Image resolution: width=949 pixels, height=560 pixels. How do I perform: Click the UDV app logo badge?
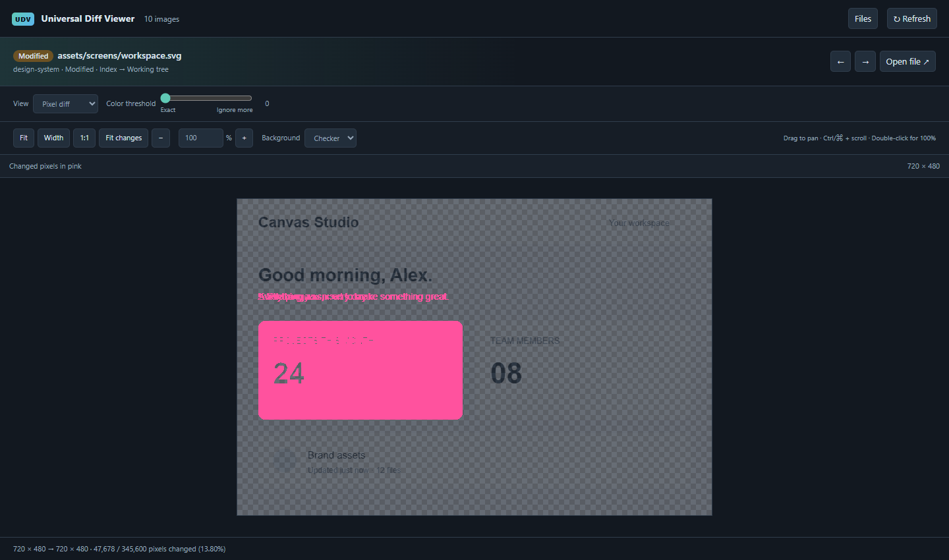tap(23, 19)
